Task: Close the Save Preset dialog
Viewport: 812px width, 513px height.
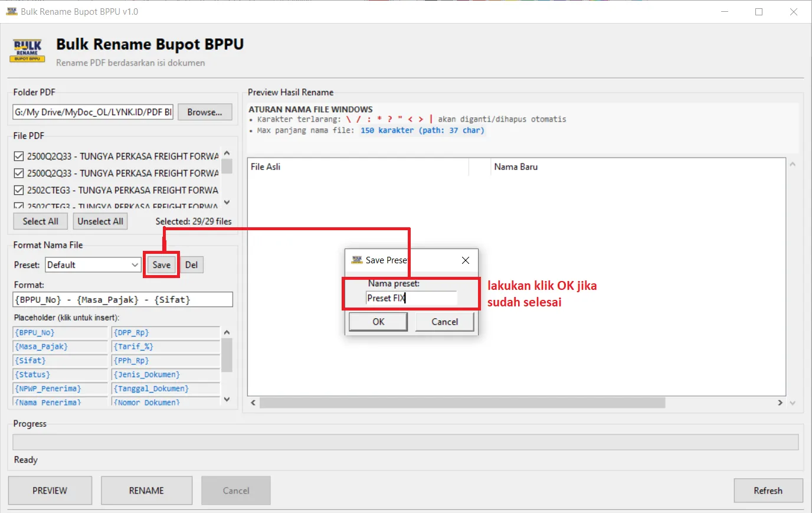Action: [x=465, y=260]
